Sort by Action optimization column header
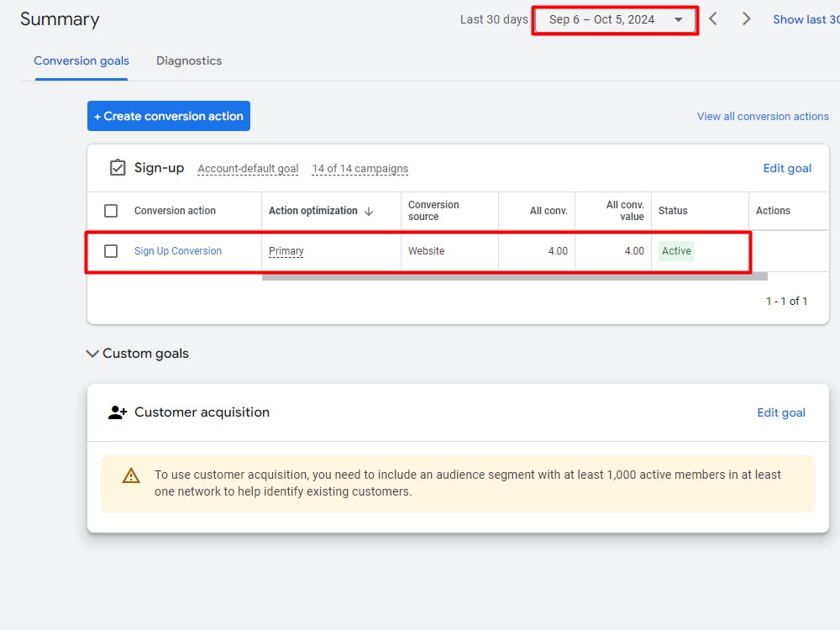The width and height of the screenshot is (840, 630). coord(312,211)
